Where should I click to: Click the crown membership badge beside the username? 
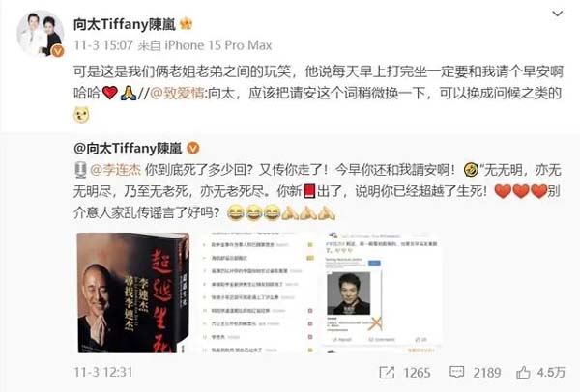tap(186, 24)
